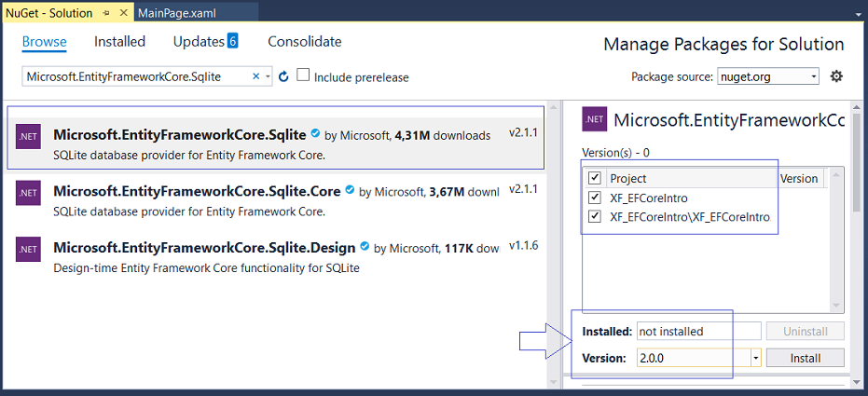
Task: Switch to the Browse tab
Action: 45,42
